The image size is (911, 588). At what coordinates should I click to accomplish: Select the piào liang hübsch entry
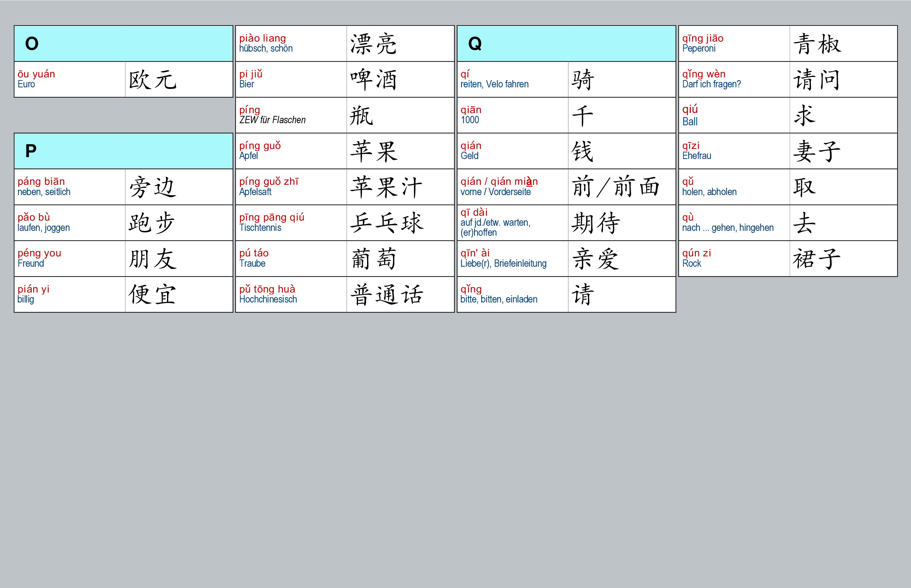pyautogui.click(x=291, y=43)
